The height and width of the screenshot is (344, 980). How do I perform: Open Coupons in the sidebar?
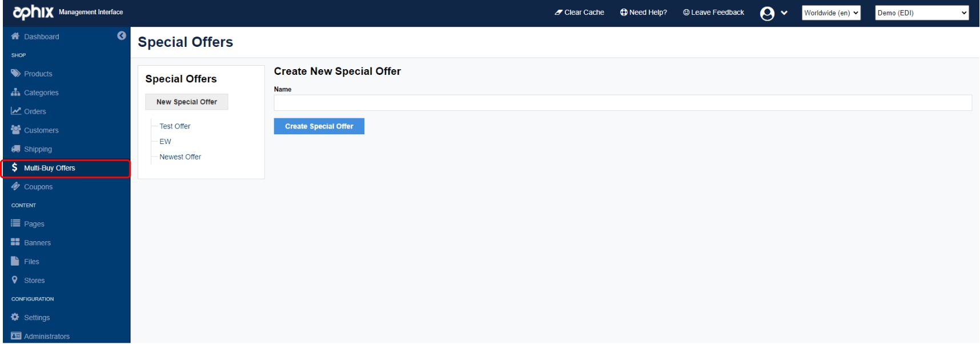pos(38,187)
